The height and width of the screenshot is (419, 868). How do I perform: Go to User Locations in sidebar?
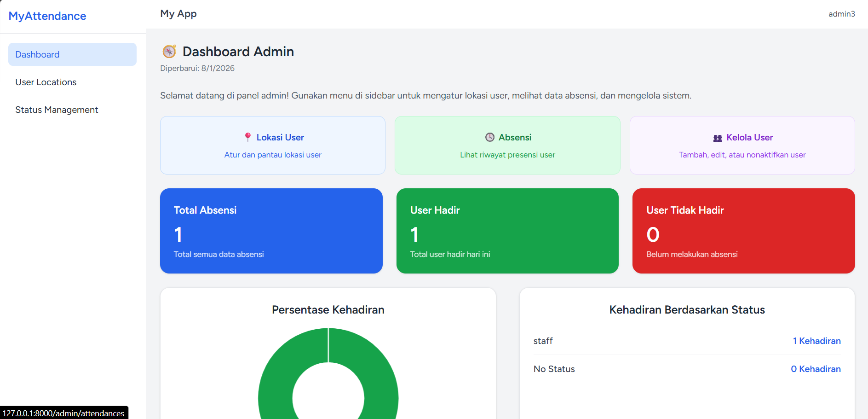[x=46, y=82]
